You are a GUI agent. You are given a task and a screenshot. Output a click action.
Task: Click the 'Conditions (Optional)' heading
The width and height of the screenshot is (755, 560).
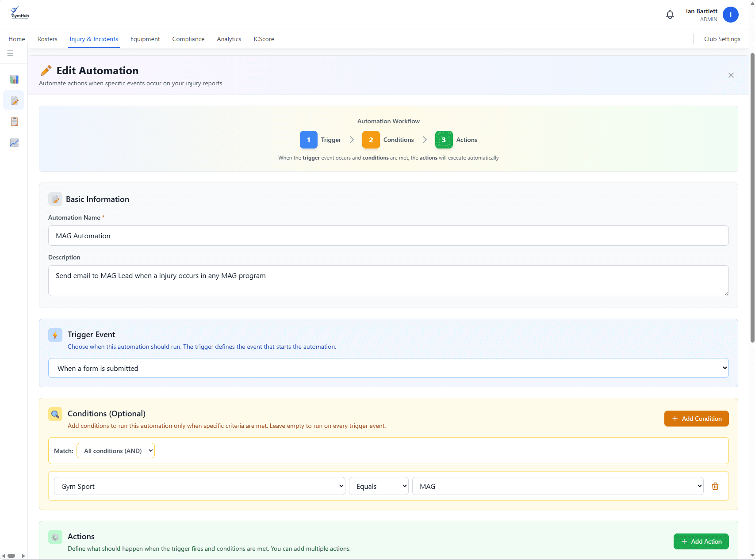tap(106, 414)
